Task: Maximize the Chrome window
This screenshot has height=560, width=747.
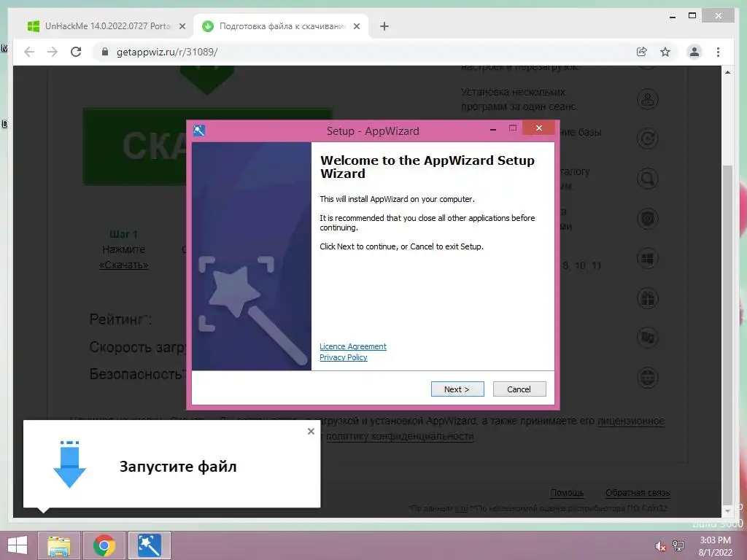Action: click(692, 16)
